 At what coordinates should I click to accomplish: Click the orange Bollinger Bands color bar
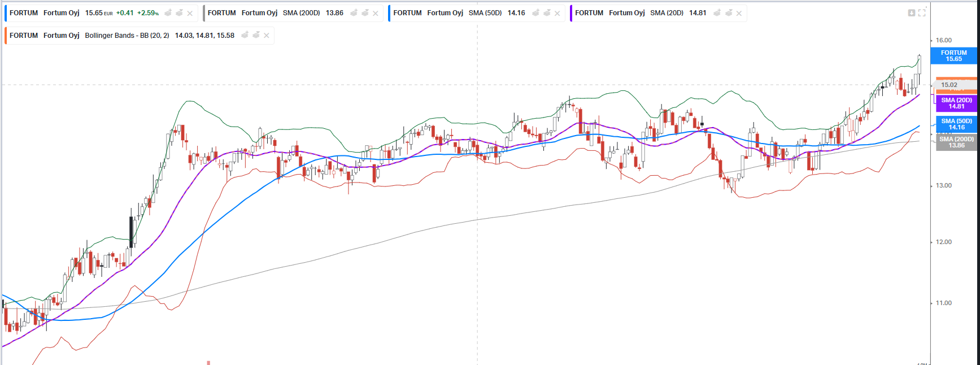click(6, 36)
